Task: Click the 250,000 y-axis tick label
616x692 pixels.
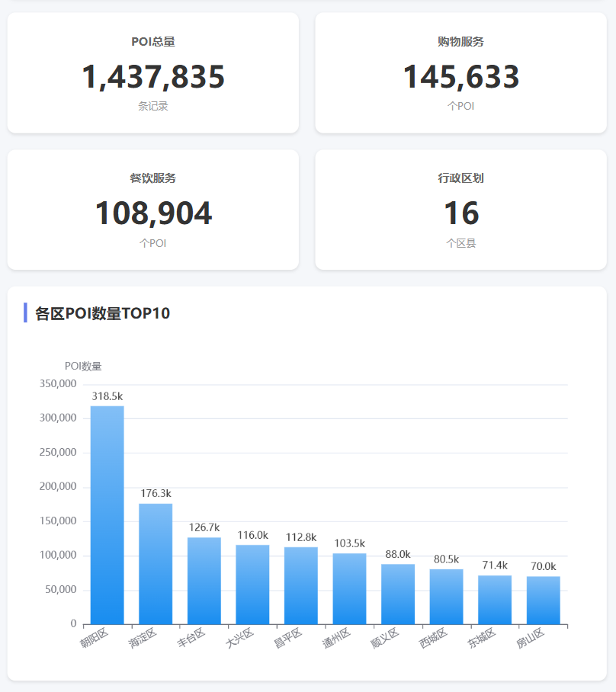Action: pos(58,453)
